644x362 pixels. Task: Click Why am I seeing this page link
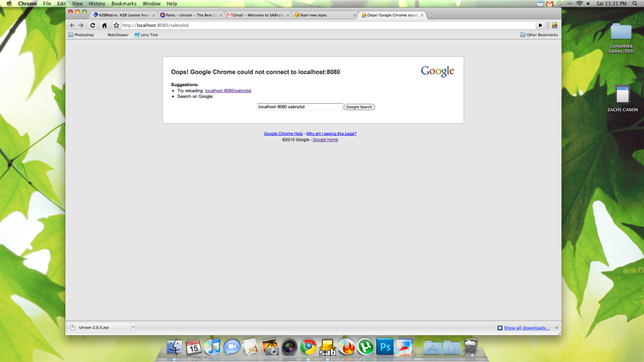331,133
